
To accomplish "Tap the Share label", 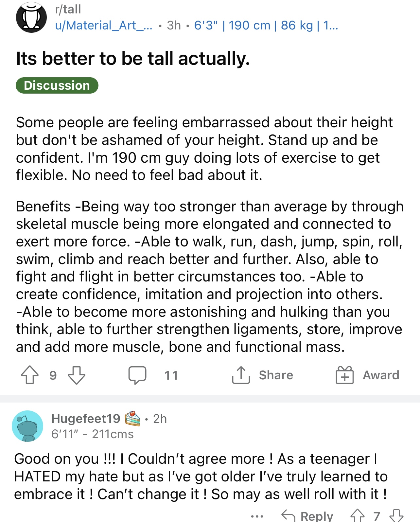I will click(x=276, y=375).
